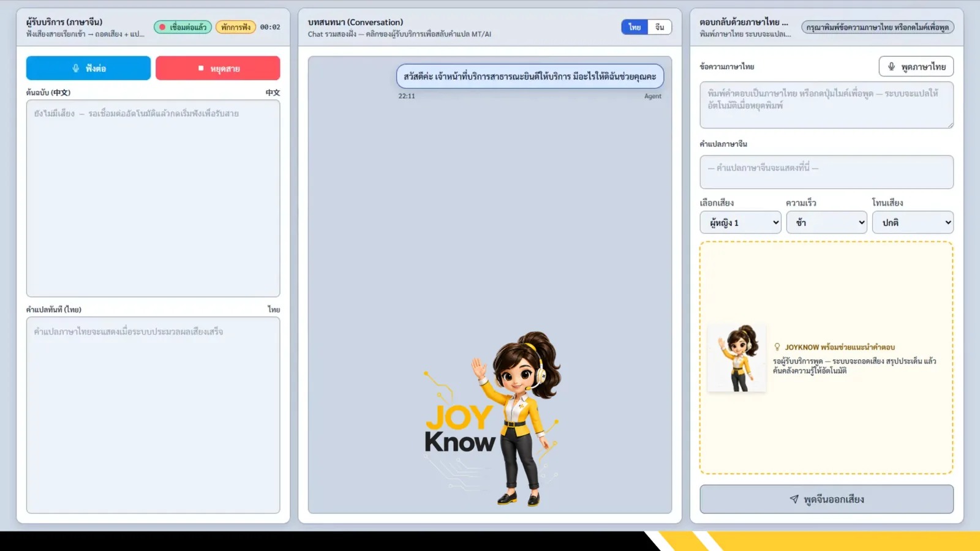980x551 pixels.
Task: Click the 22:11 message timestamp
Action: (x=407, y=96)
